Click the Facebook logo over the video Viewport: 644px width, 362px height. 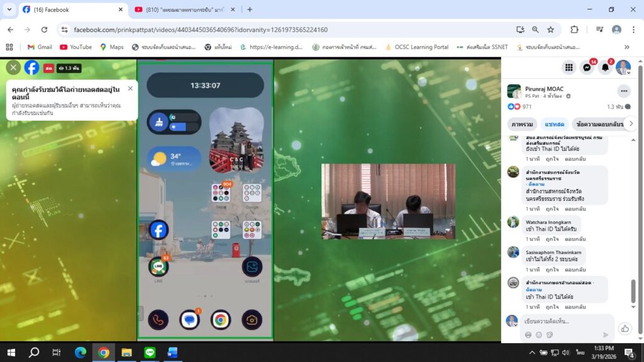[x=31, y=67]
